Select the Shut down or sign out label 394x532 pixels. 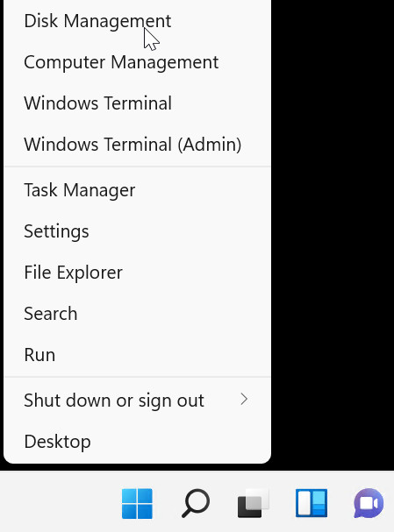pos(114,401)
